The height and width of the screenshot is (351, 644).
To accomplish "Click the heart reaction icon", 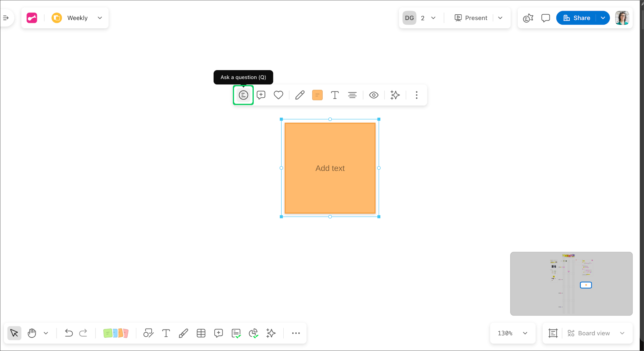I will tap(278, 95).
